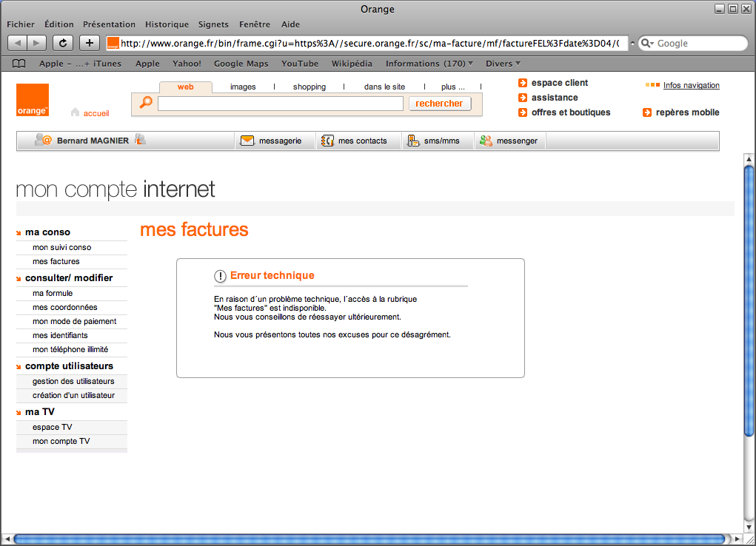Open the Infos navigation link

point(690,85)
